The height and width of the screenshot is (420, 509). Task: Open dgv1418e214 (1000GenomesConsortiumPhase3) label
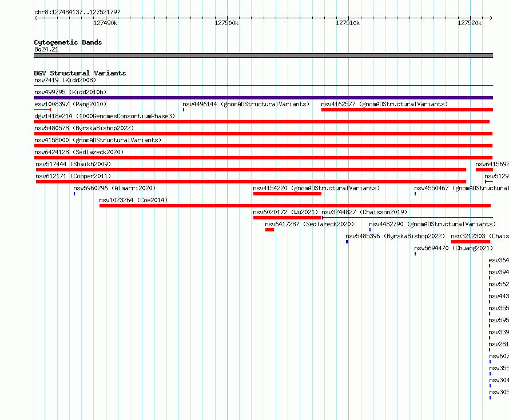click(x=105, y=116)
